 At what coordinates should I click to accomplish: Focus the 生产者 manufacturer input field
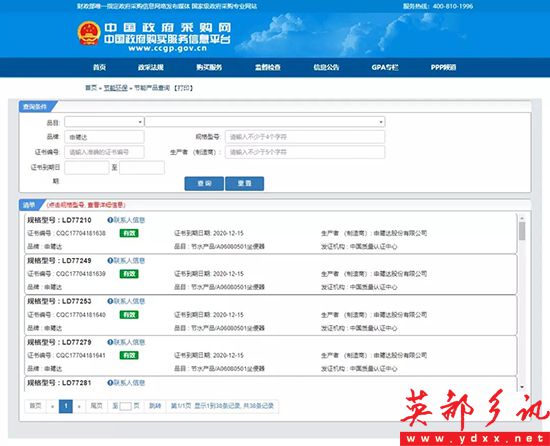coord(305,152)
